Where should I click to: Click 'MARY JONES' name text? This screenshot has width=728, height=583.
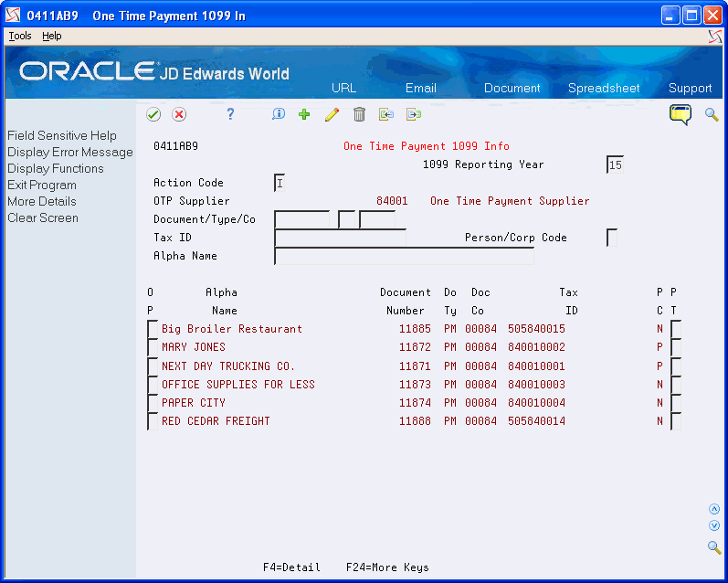tap(193, 347)
